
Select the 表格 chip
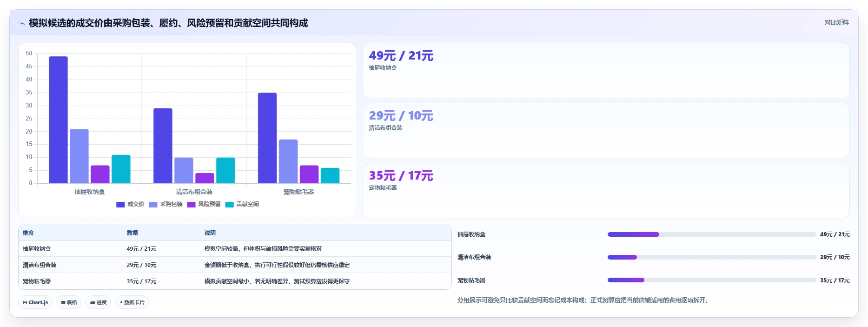point(69,302)
